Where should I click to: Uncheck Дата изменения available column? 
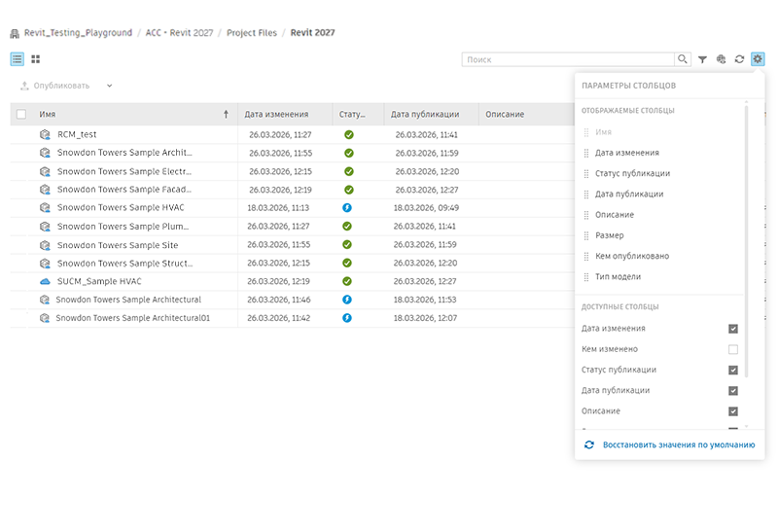point(733,329)
